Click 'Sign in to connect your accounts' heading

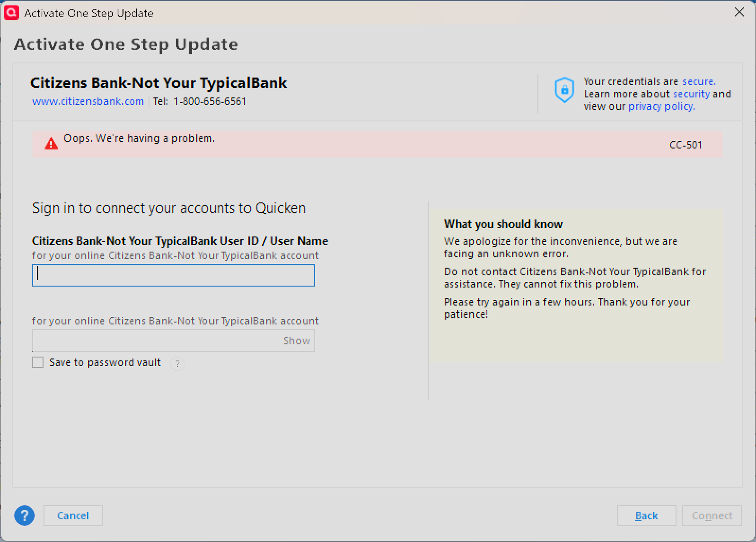tap(169, 208)
